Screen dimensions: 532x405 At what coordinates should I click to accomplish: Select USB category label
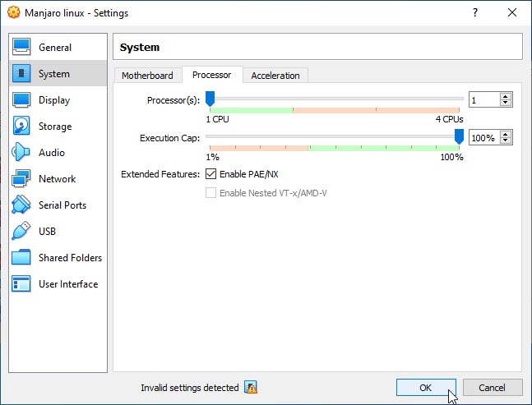click(47, 231)
